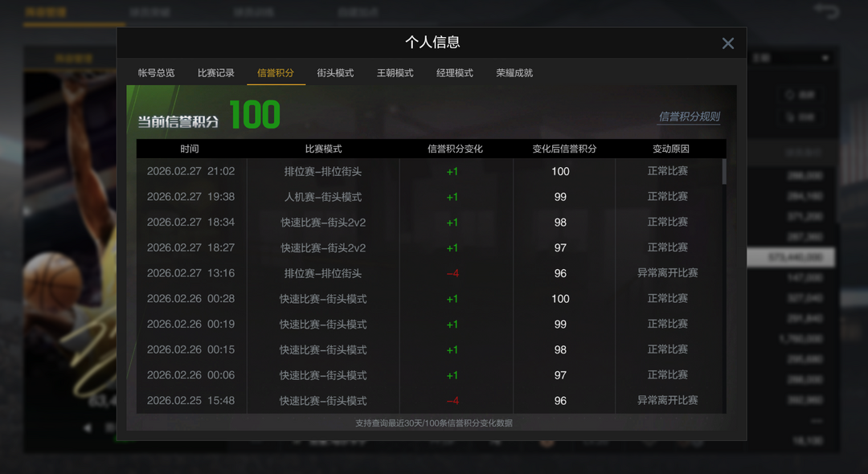Click the −4 change in the 15:48 row

[452, 400]
